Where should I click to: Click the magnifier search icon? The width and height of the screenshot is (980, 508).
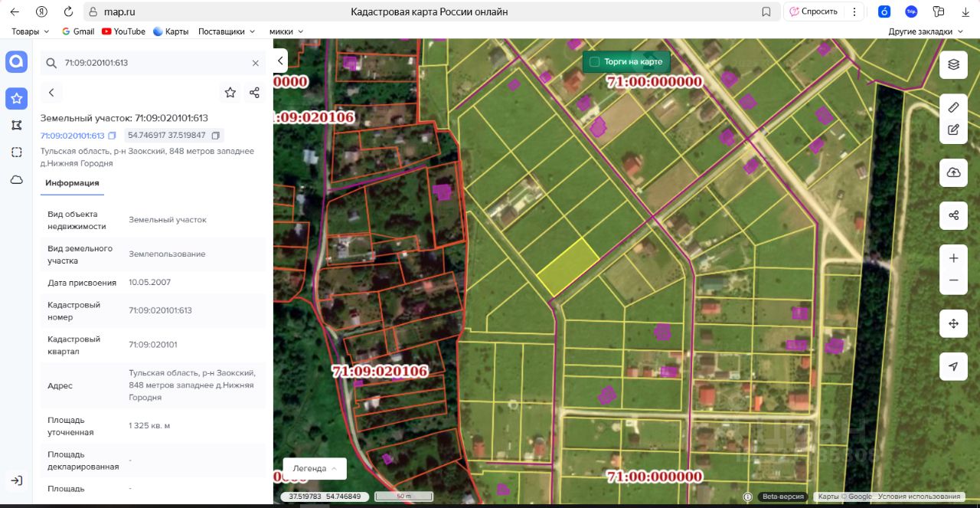(x=51, y=63)
